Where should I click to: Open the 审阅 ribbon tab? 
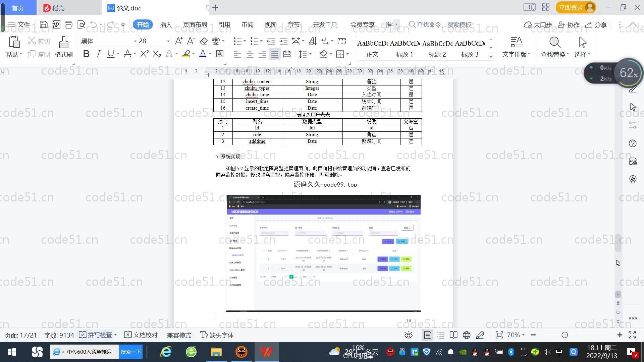pos(247,24)
